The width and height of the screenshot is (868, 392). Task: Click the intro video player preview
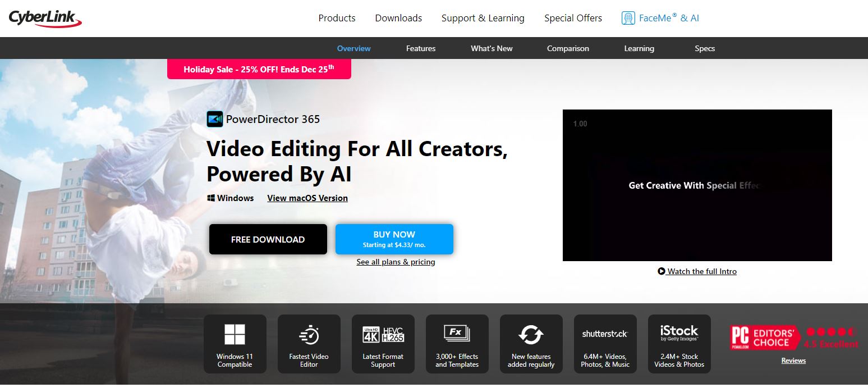coord(697,185)
